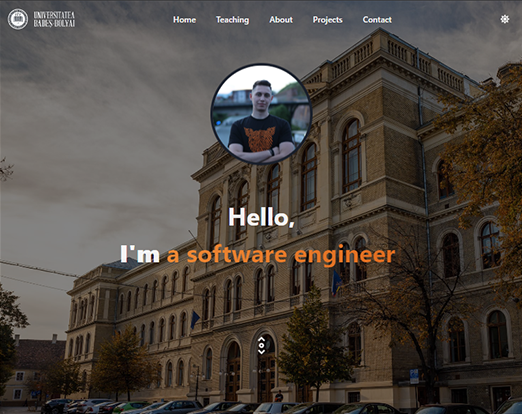Viewport: 522px width, 414px height.
Task: Click the orange "a software engineer" text
Action: (281, 256)
